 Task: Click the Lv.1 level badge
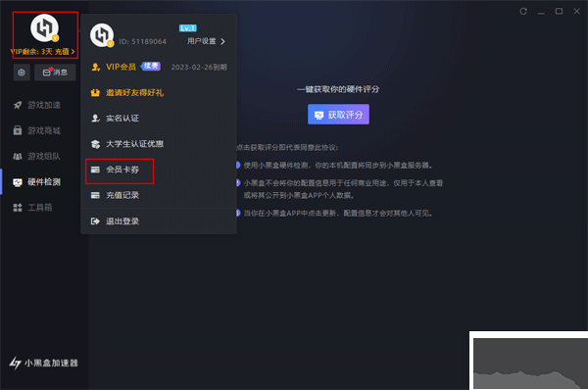point(188,28)
